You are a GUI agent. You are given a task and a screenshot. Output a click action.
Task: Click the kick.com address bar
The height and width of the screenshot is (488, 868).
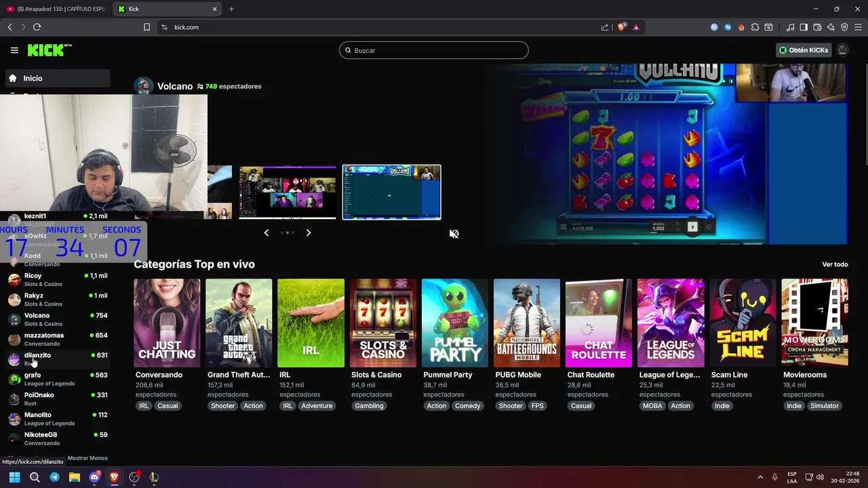click(x=380, y=27)
